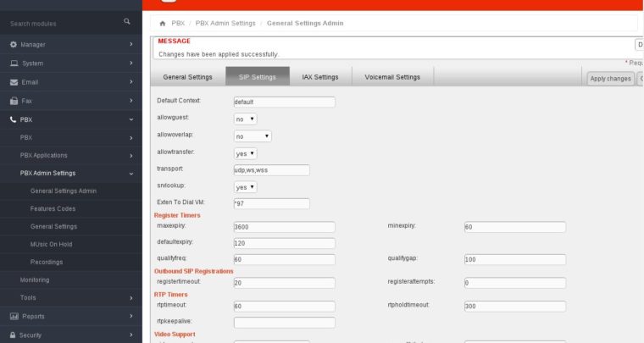Click the Reports chart icon
This screenshot has width=644, height=343.
tap(14, 316)
